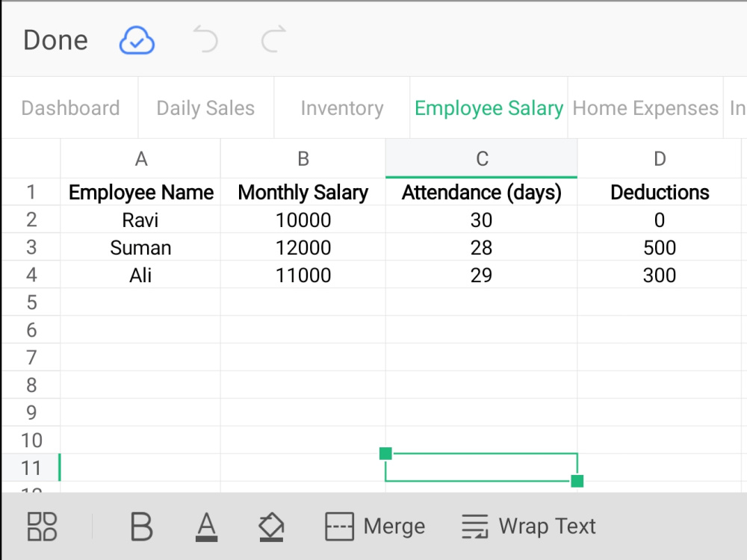Image resolution: width=747 pixels, height=560 pixels.
Task: Select attendance cell '28'
Action: 482,247
